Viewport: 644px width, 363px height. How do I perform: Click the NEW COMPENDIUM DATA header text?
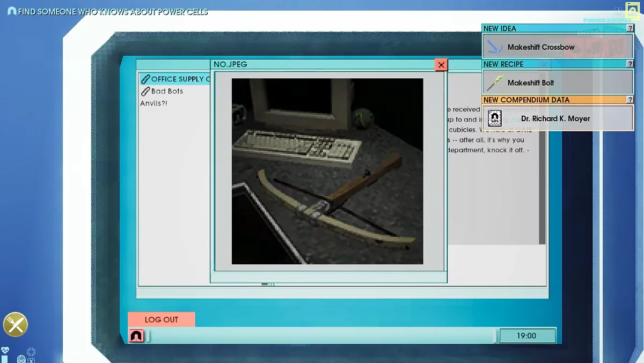pyautogui.click(x=526, y=100)
